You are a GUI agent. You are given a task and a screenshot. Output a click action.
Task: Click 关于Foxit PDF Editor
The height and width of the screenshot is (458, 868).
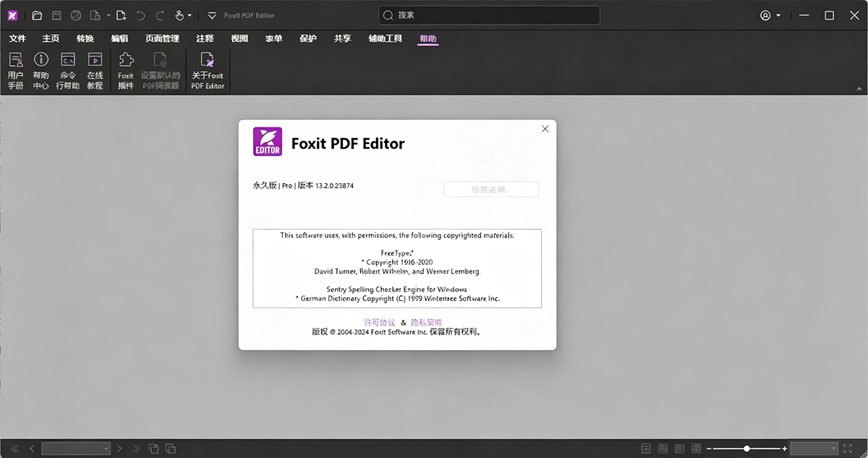(x=208, y=71)
